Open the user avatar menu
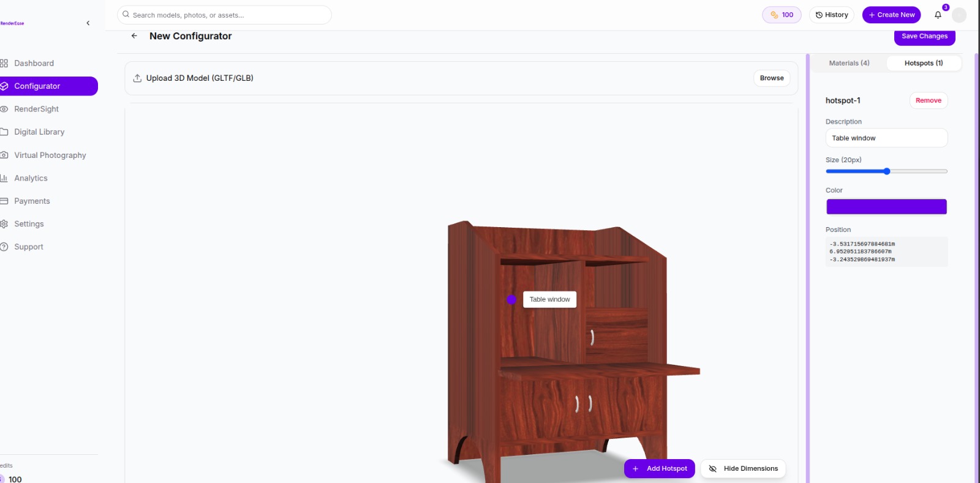The height and width of the screenshot is (483, 980). coord(959,15)
